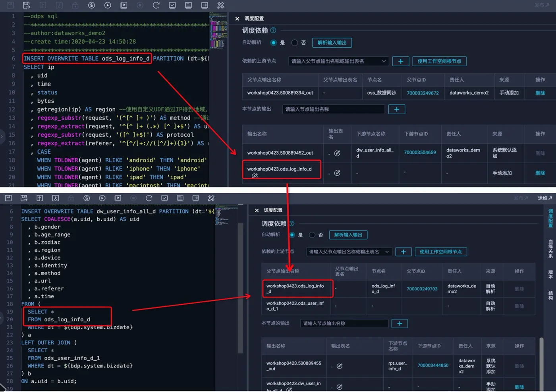Open parent node ID 700003249703
Viewport: 556px width, 392px height.
pos(422,289)
